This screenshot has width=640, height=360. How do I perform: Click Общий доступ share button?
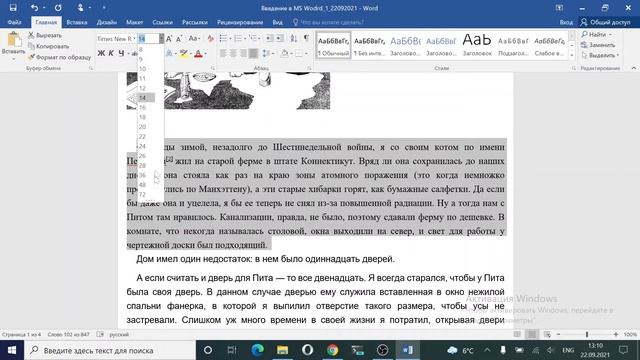[606, 22]
